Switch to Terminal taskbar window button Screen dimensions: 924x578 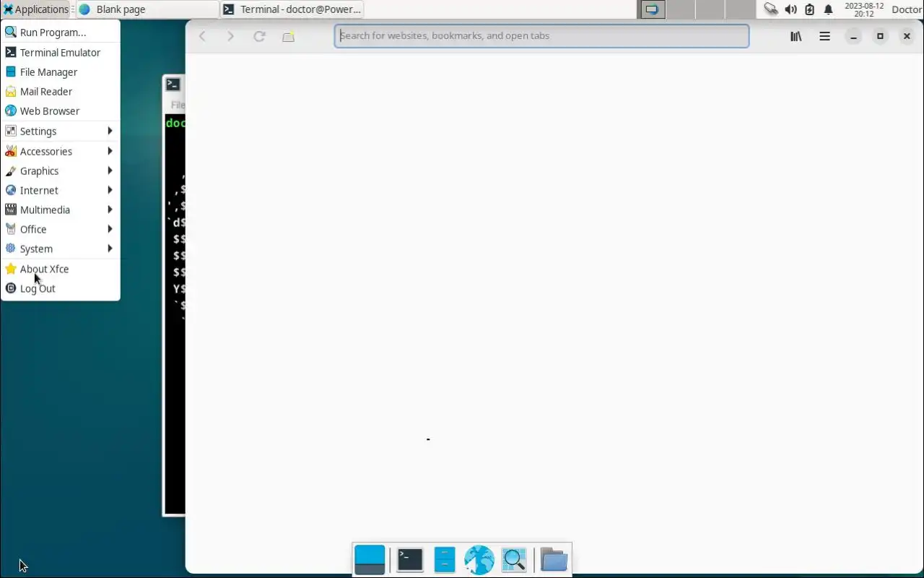click(292, 9)
